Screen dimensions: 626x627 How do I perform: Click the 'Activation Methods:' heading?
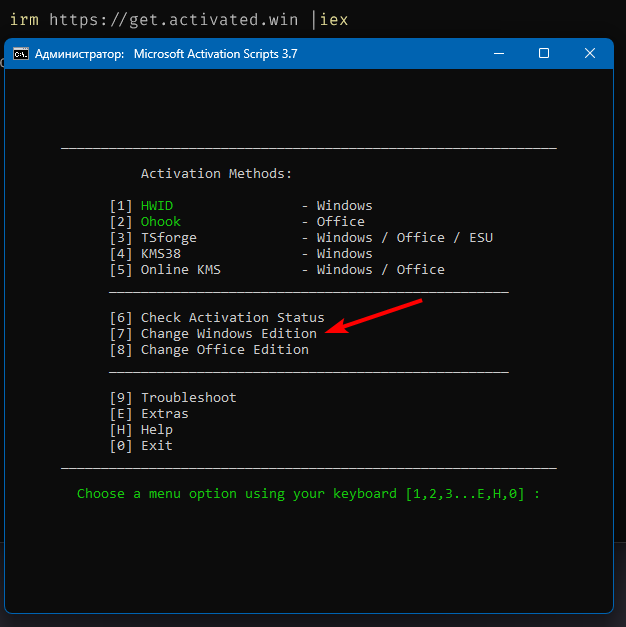216,174
